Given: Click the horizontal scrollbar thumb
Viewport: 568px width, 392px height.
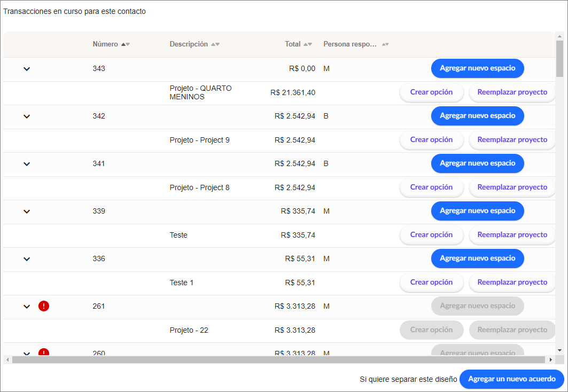Looking at the screenshot, I should coord(278,359).
